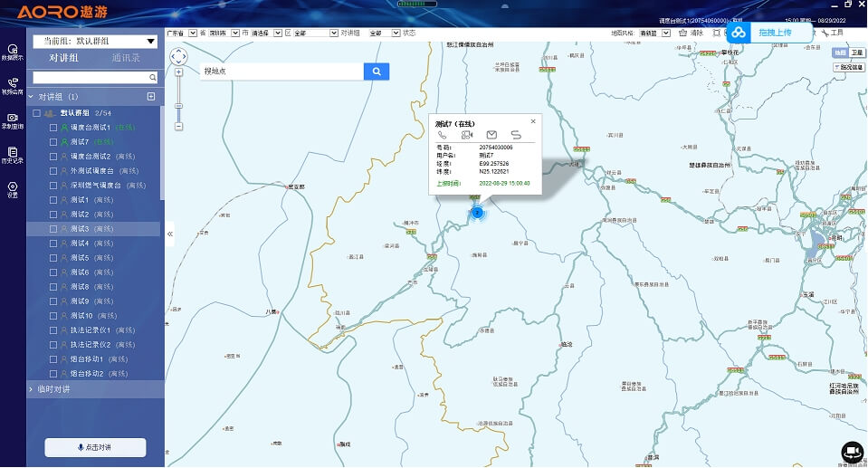The image size is (868, 468).
Task: Open the 视频会商 sidebar icon
Action: click(12, 86)
